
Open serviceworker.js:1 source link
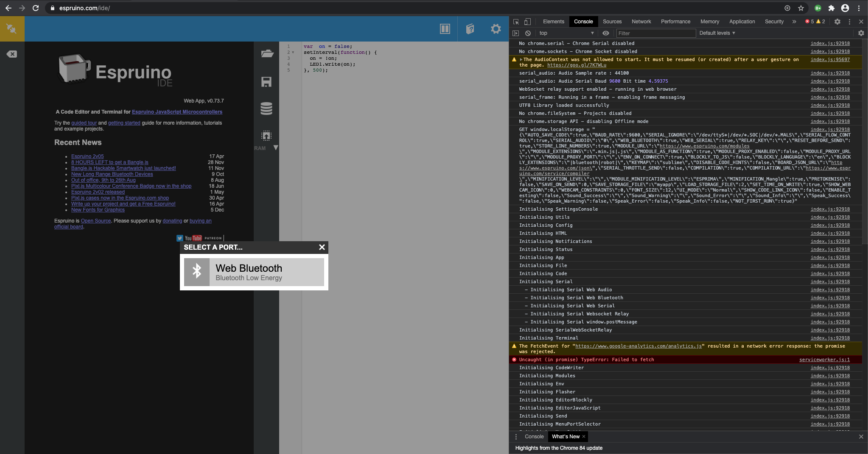click(x=824, y=360)
